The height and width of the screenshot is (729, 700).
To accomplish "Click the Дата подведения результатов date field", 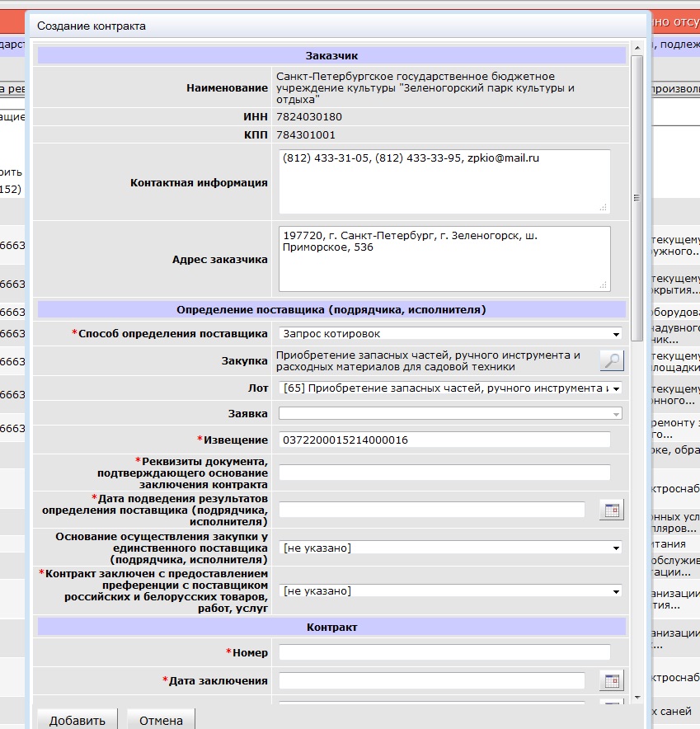I will click(432, 510).
